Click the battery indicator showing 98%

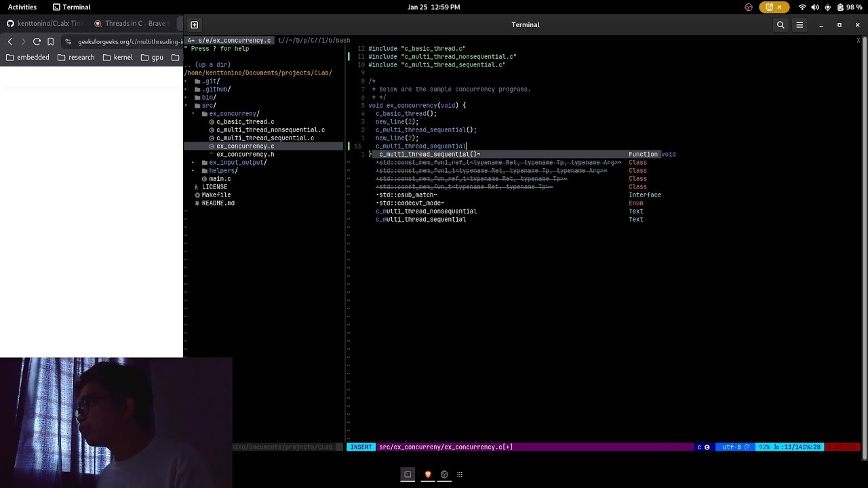pyautogui.click(x=850, y=7)
